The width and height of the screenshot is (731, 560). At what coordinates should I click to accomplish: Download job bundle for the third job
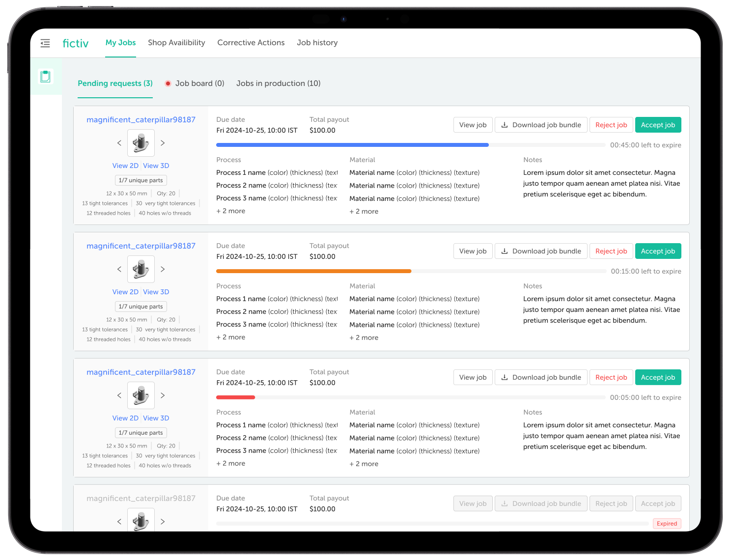tap(541, 377)
